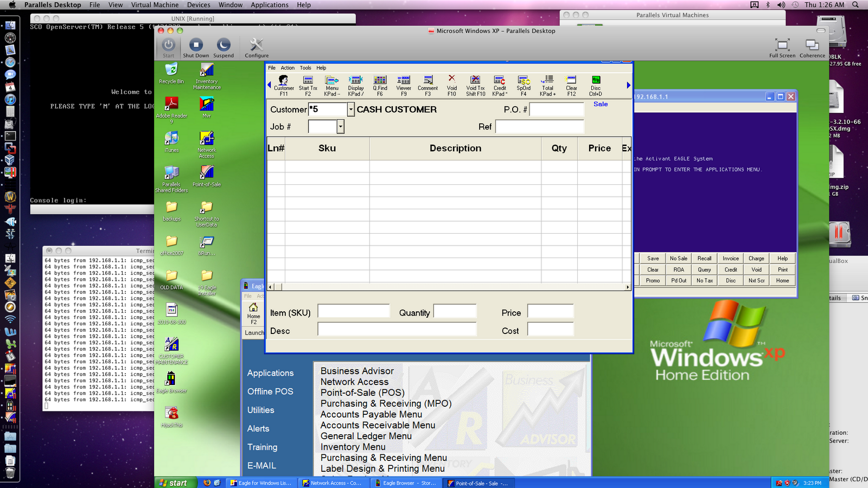This screenshot has width=868, height=488.
Task: Expand the Customer dropdown arrow
Action: pos(351,110)
